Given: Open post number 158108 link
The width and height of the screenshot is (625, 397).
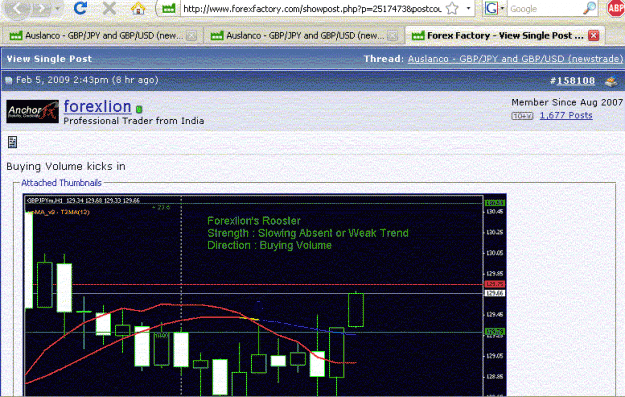Looking at the screenshot, I should click(x=576, y=81).
